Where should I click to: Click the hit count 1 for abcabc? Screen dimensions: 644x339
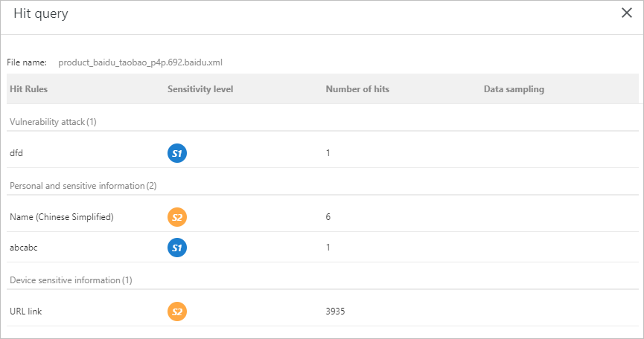[x=328, y=247]
